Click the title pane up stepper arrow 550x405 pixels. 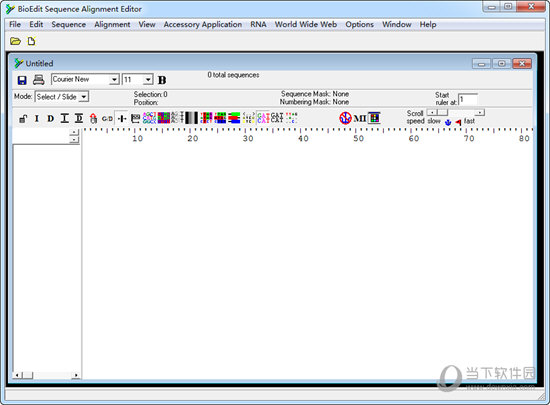pos(74,133)
